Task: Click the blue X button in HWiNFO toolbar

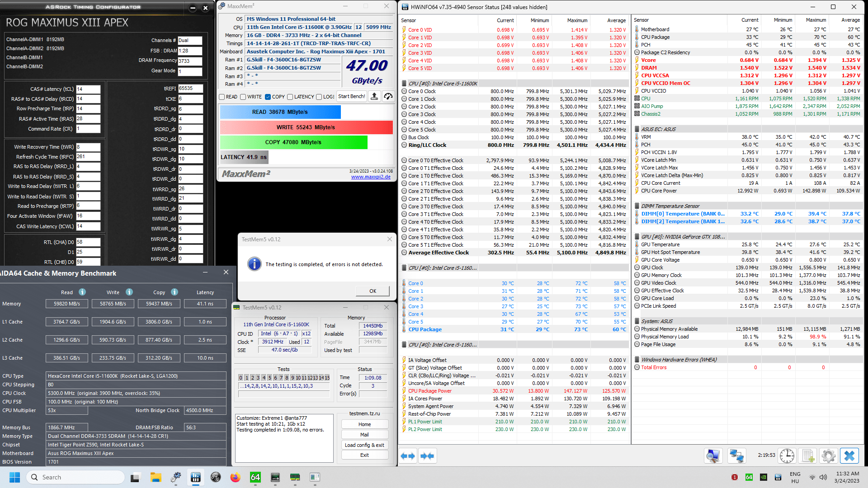Action: tap(849, 455)
